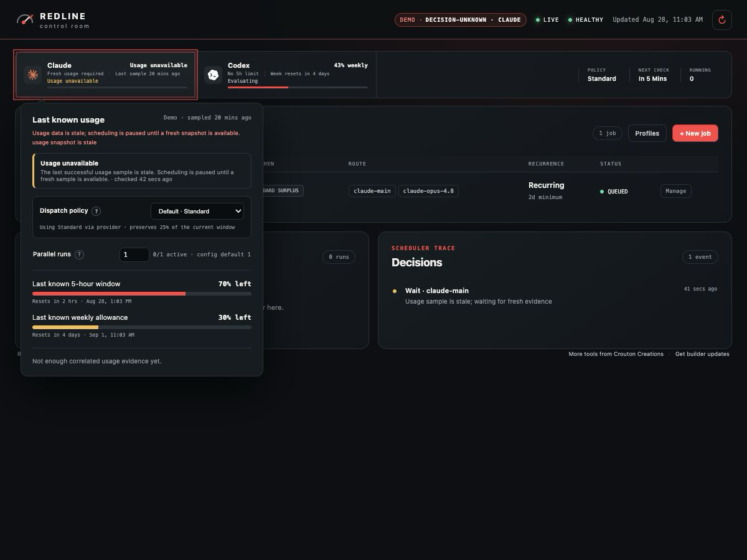
Task: Open the Dispatch policy help icon
Action: [x=96, y=211]
